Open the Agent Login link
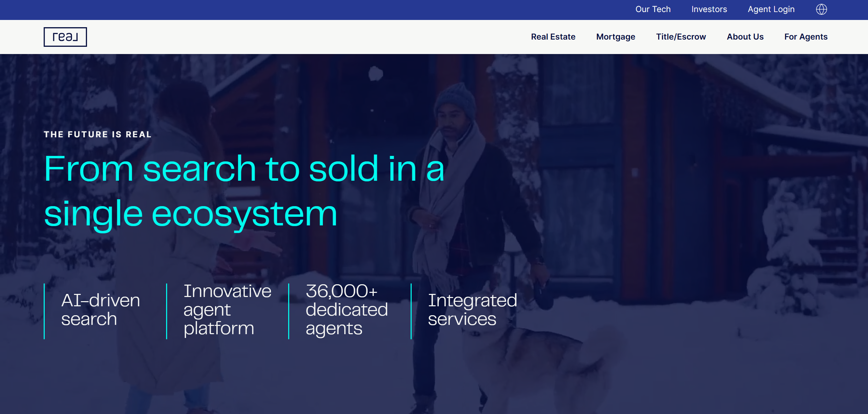868x414 pixels. tap(771, 9)
